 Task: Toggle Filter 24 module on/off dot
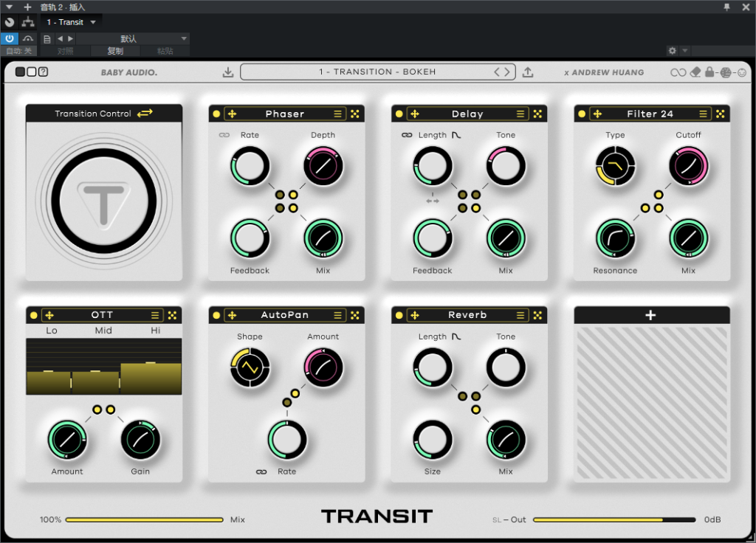click(x=582, y=114)
